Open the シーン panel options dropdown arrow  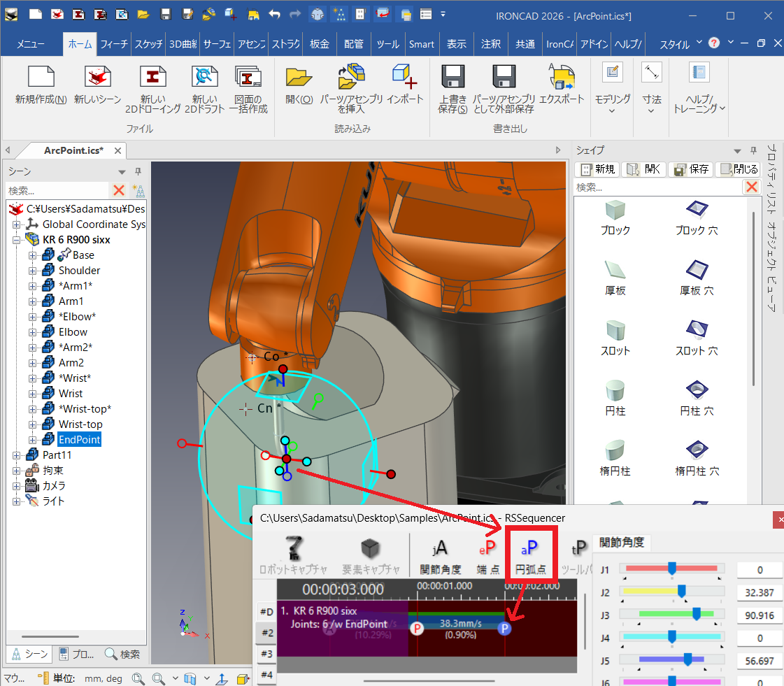122,172
